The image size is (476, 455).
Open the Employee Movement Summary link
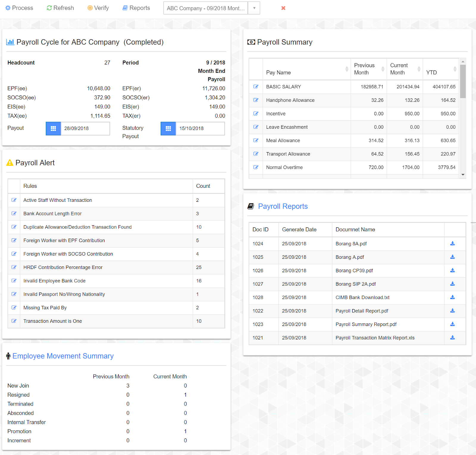coord(63,356)
